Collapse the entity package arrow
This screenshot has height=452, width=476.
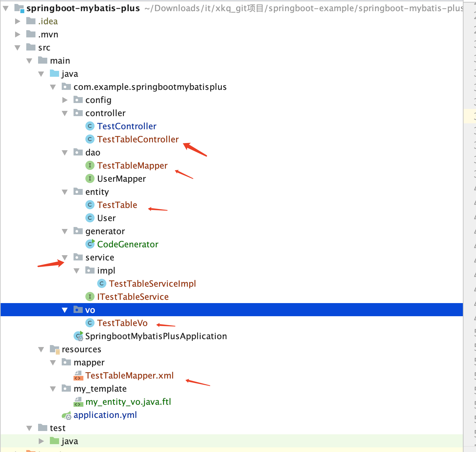coord(65,192)
